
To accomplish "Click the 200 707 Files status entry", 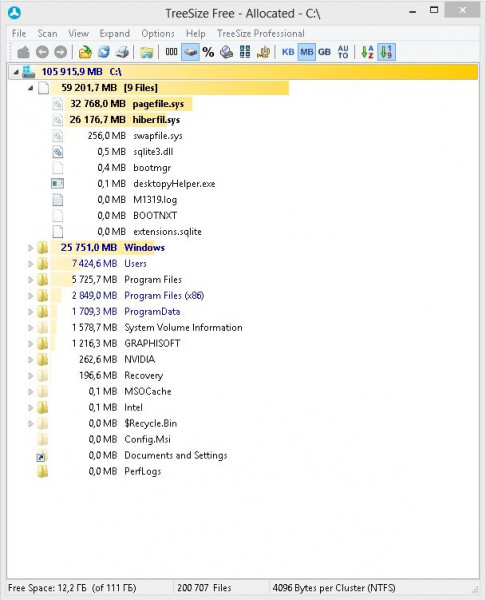I will [x=204, y=588].
